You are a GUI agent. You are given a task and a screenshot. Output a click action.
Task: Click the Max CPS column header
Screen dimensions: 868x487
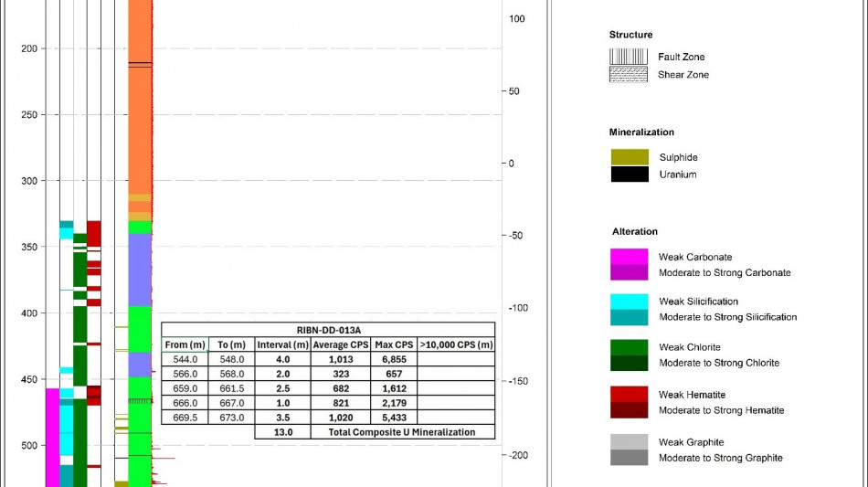coord(394,344)
